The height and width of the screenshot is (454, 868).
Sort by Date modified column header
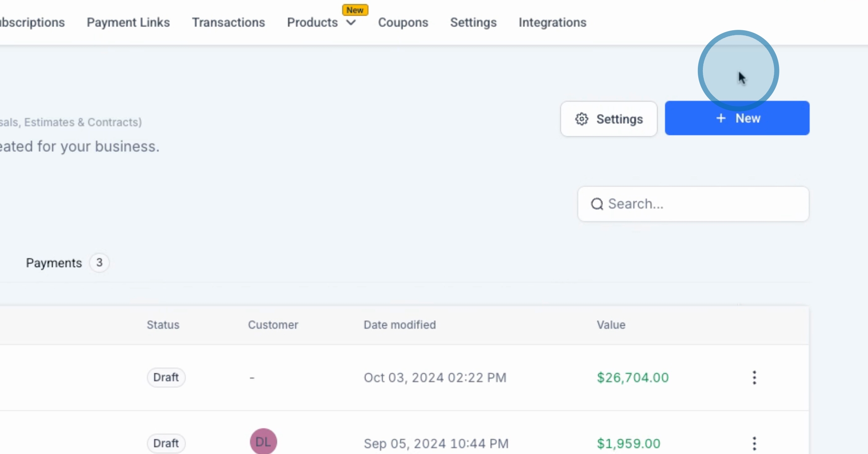(400, 325)
